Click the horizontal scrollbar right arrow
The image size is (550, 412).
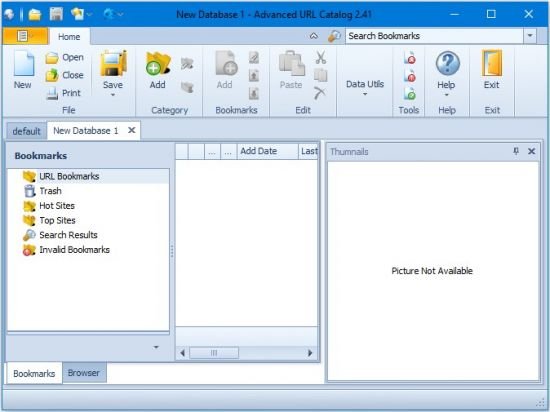click(x=310, y=353)
